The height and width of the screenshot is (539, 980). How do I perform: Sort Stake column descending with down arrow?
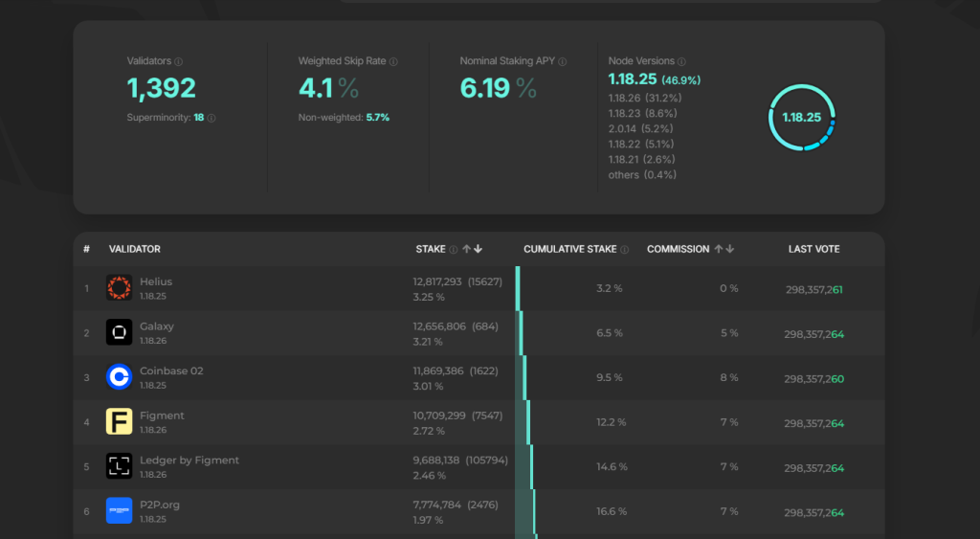tap(478, 249)
